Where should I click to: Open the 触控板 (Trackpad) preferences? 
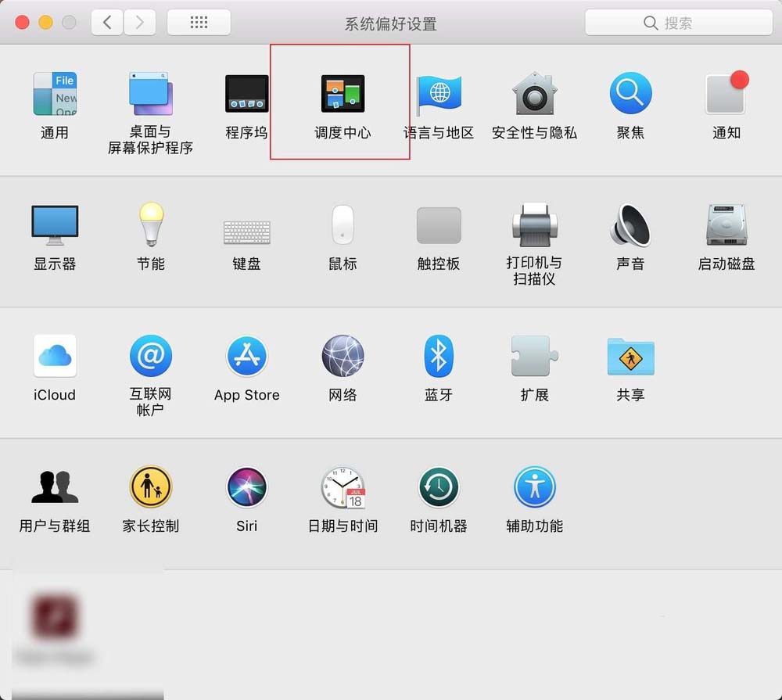point(439,225)
